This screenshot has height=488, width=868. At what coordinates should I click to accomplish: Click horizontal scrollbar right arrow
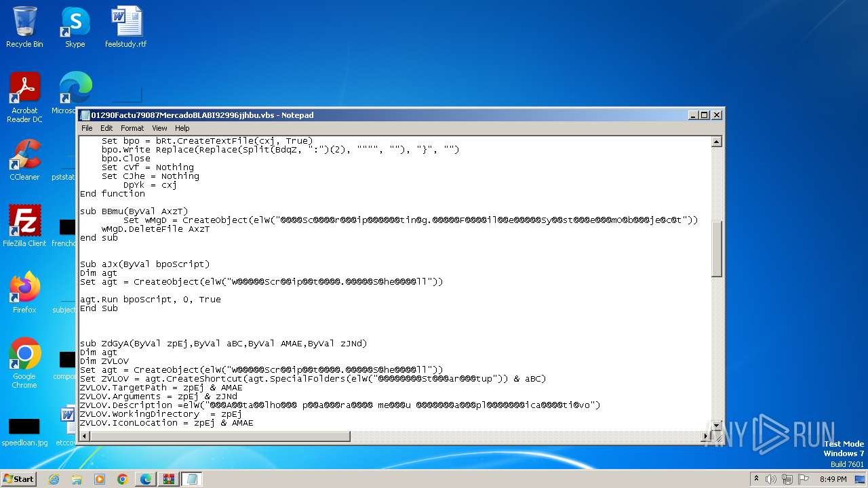[x=706, y=436]
